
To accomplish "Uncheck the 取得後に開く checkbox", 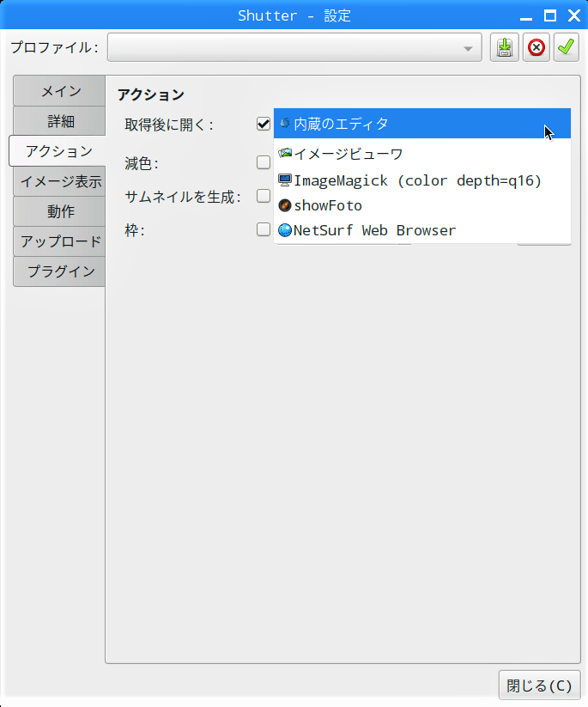I will coord(264,124).
